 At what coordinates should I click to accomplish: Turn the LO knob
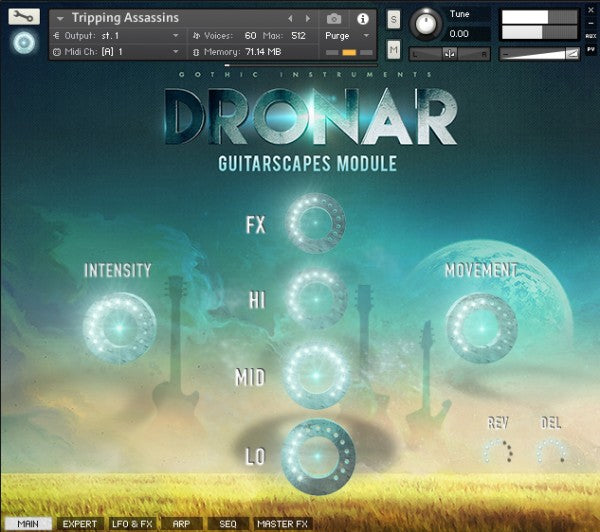point(318,456)
